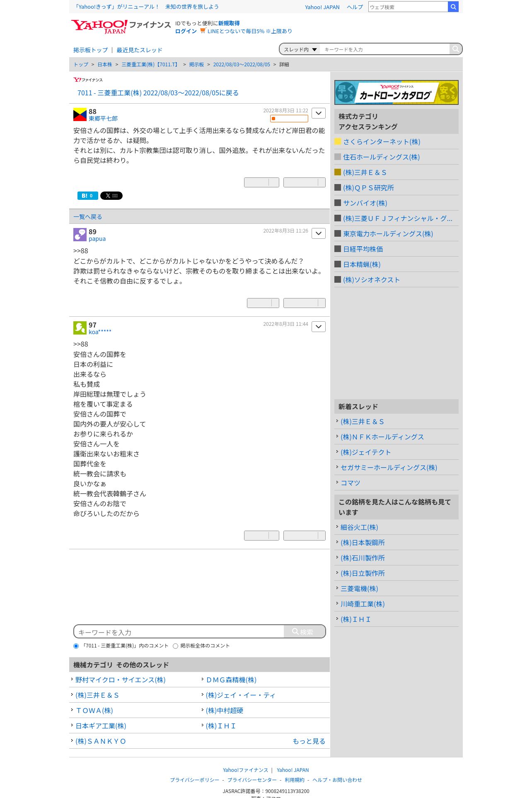Screen dimensions: 532x798
Task: Select the 掲示板全体のコメント radio button
Action: (175, 646)
